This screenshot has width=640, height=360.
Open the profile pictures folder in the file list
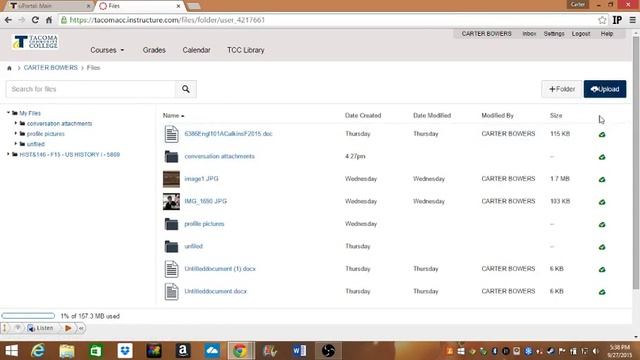coord(204,224)
